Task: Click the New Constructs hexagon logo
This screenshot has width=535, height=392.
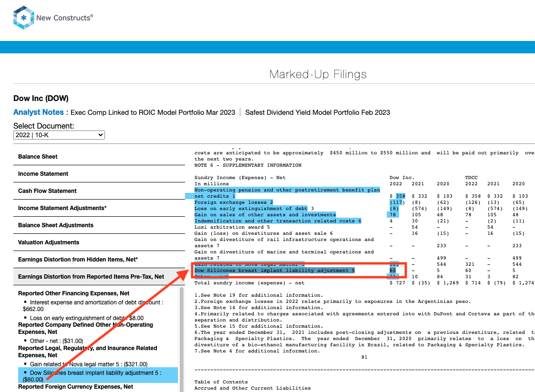Action: (x=23, y=18)
